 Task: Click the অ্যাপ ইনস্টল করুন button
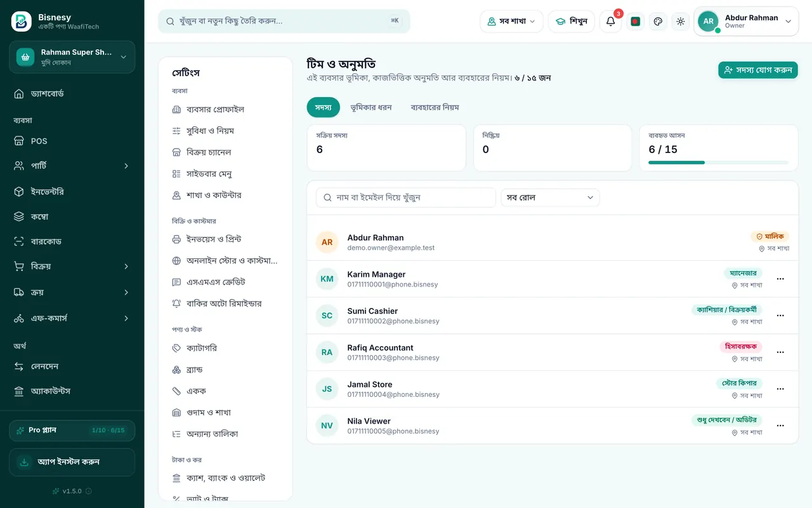72,462
